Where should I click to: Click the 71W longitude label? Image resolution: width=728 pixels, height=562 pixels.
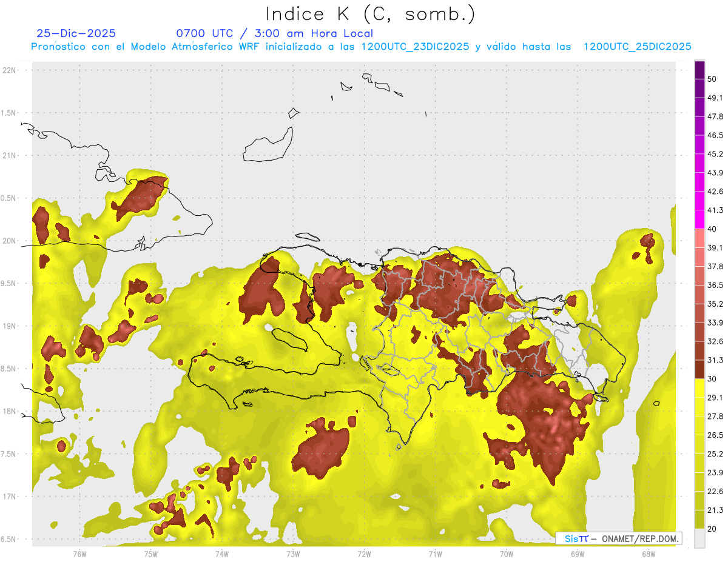click(x=435, y=554)
